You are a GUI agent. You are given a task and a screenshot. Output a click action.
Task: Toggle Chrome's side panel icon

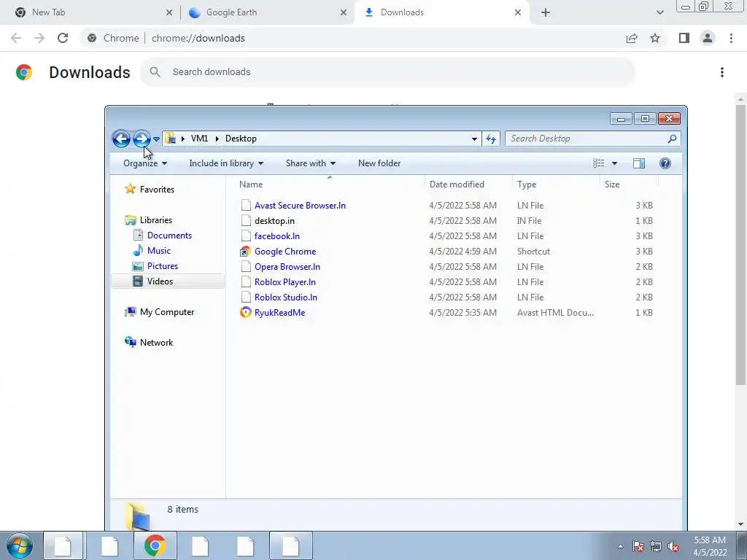point(684,38)
